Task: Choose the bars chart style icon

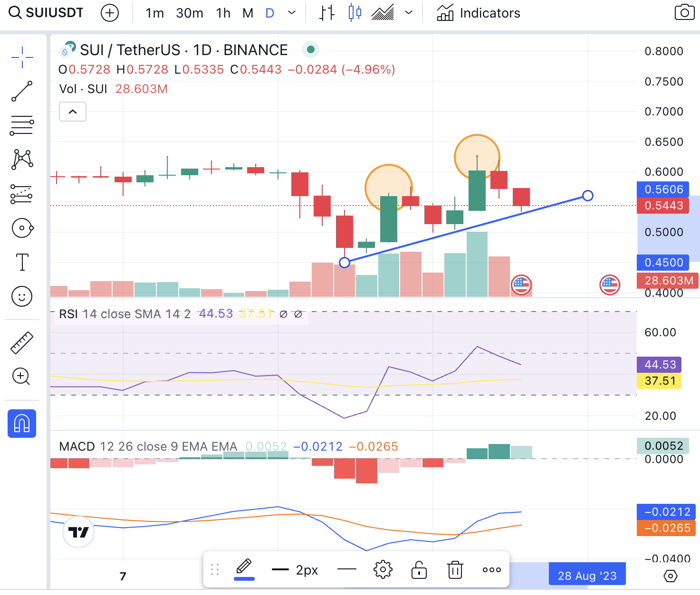Action: tap(326, 13)
